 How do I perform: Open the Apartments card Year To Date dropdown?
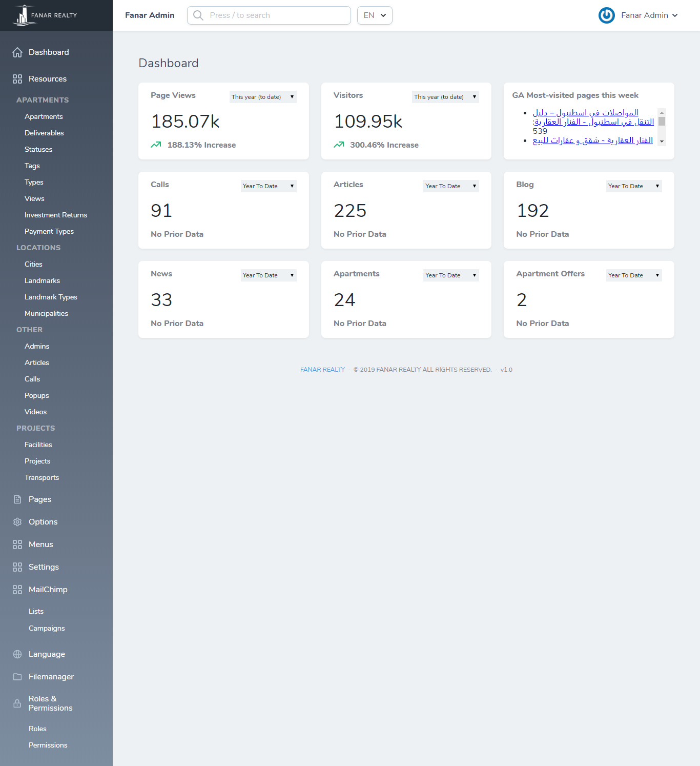coord(451,275)
